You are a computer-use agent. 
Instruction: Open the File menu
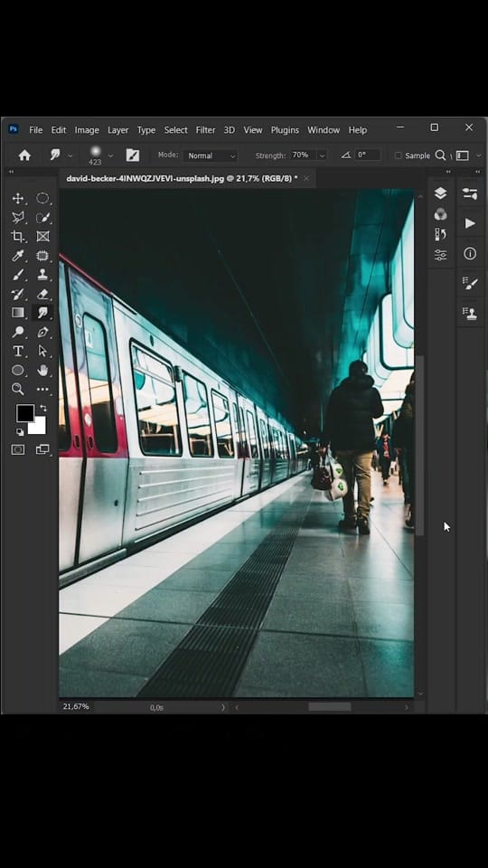click(x=35, y=130)
